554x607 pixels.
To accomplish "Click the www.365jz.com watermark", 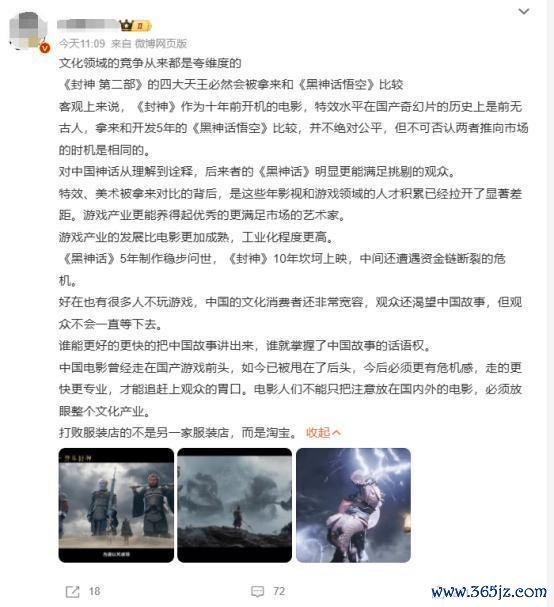I will coord(489,592).
